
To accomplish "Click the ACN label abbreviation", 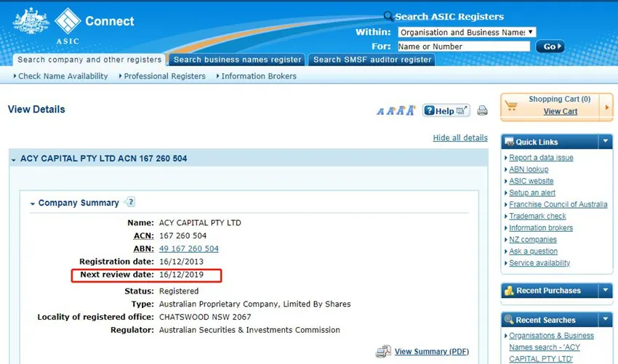I will 143,235.
